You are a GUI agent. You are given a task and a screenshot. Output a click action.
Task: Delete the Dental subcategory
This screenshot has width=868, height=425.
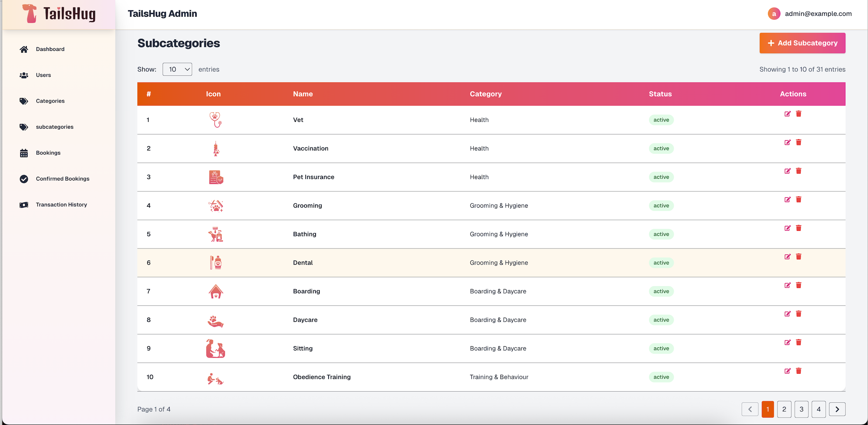click(x=799, y=256)
